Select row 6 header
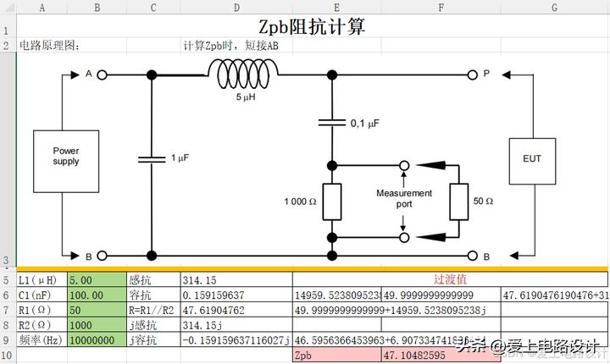This screenshot has height=364, width=610. [x=8, y=295]
